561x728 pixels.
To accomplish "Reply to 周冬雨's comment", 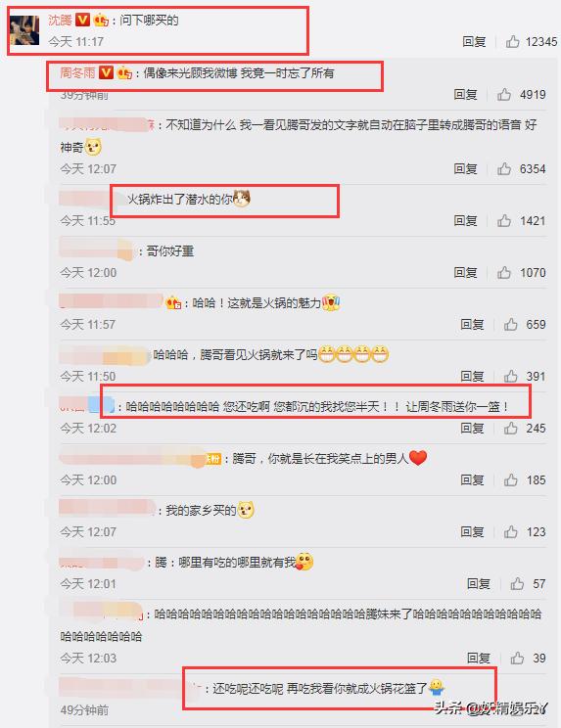I will [x=466, y=95].
